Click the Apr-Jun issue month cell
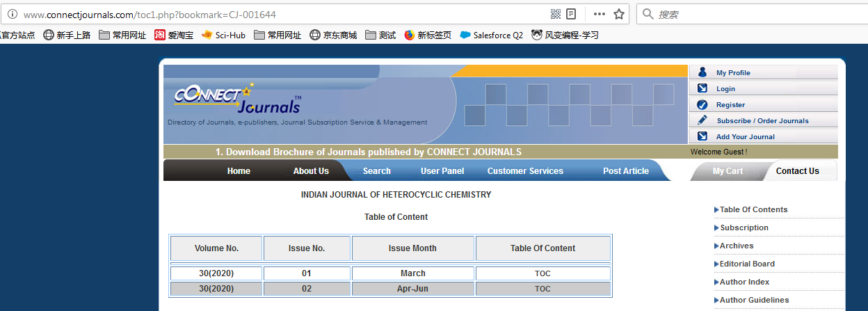This screenshot has width=868, height=311. tap(413, 289)
